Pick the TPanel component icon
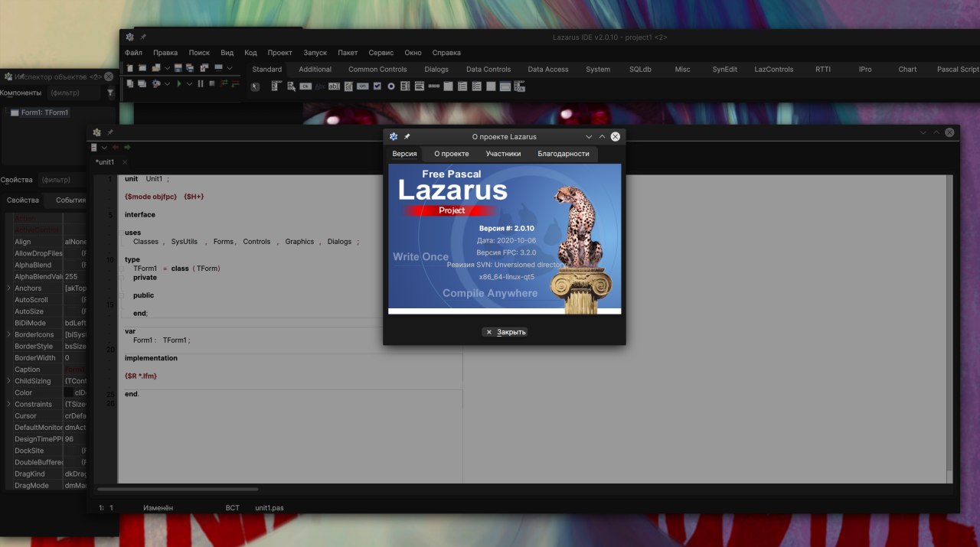The height and width of the screenshot is (547, 980). point(491,86)
